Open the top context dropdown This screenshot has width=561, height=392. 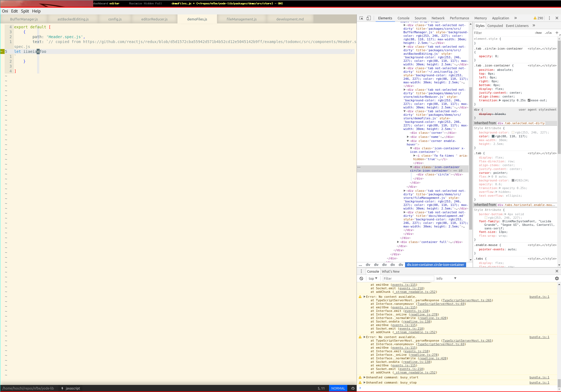373,278
